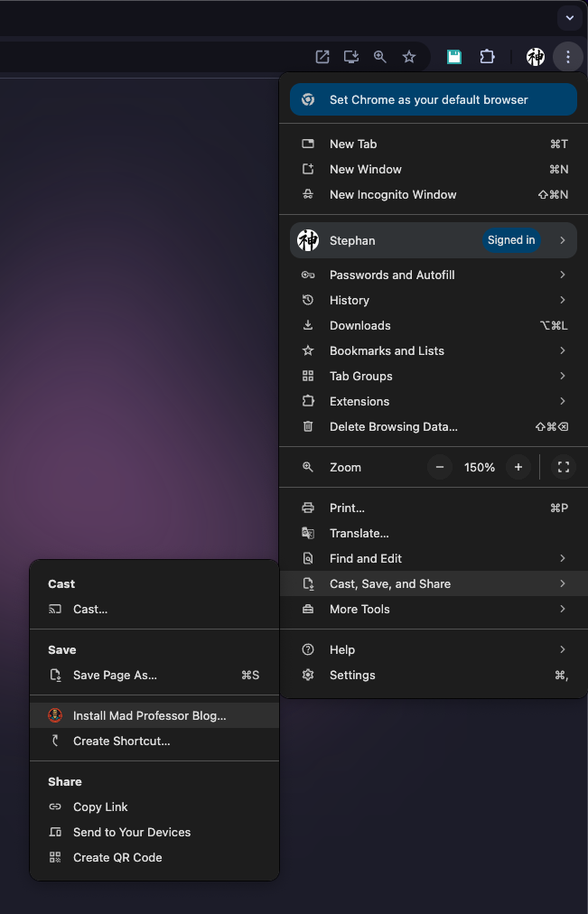Screen dimensions: 588x914
Task: Open a New Incognito Window
Action: [434, 195]
